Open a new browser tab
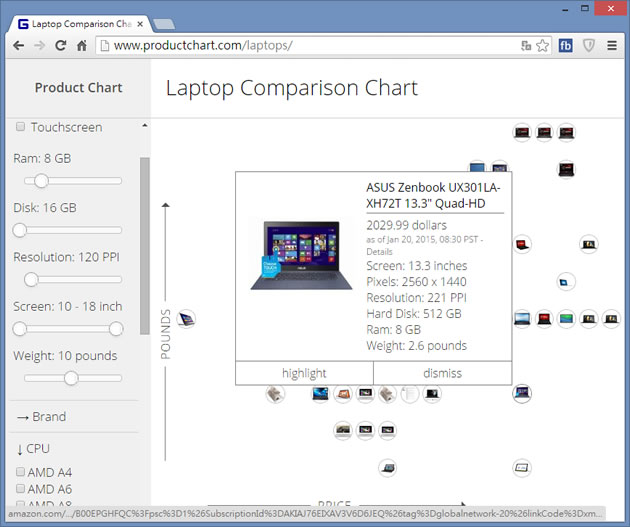This screenshot has width=630, height=527. (164, 24)
